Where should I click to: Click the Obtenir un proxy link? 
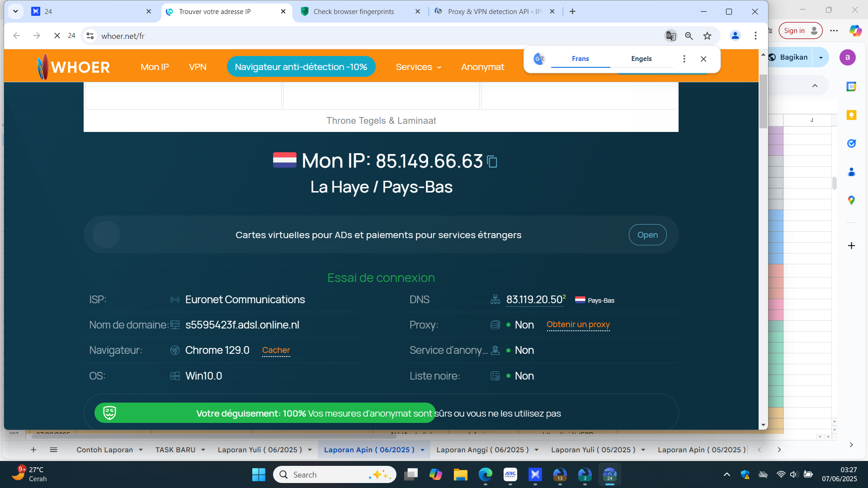click(x=578, y=325)
